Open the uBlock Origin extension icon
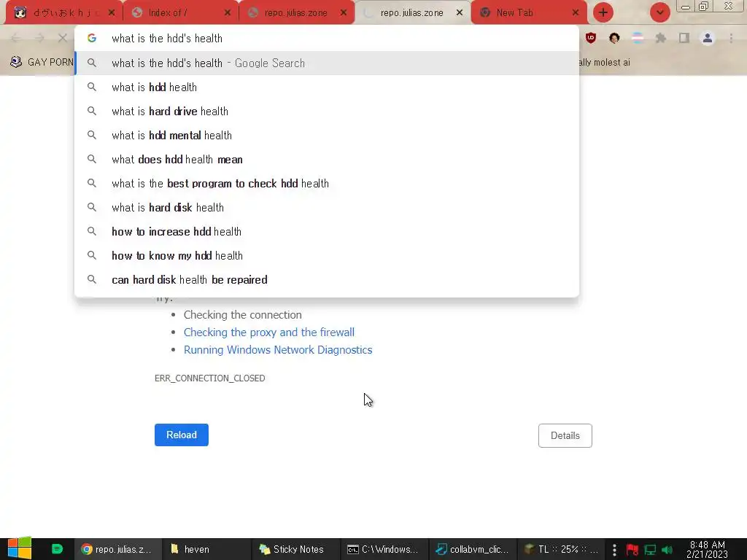This screenshot has height=560, width=747. 591,38
